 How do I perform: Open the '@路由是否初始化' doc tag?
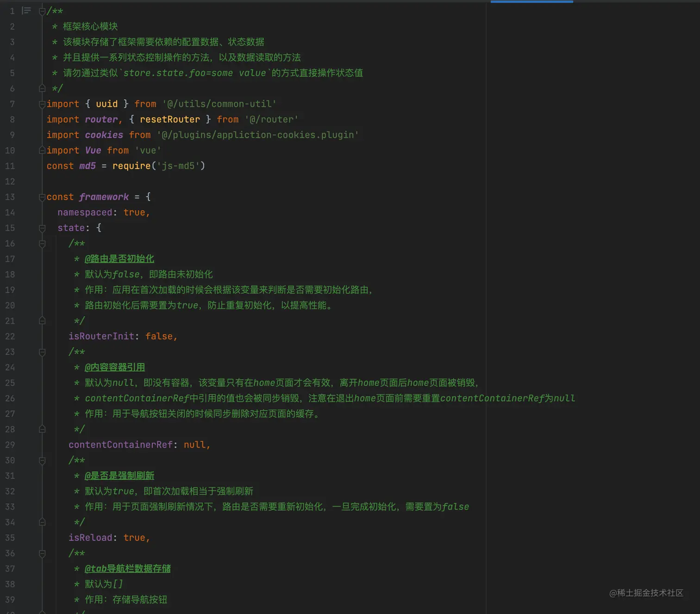pos(119,259)
